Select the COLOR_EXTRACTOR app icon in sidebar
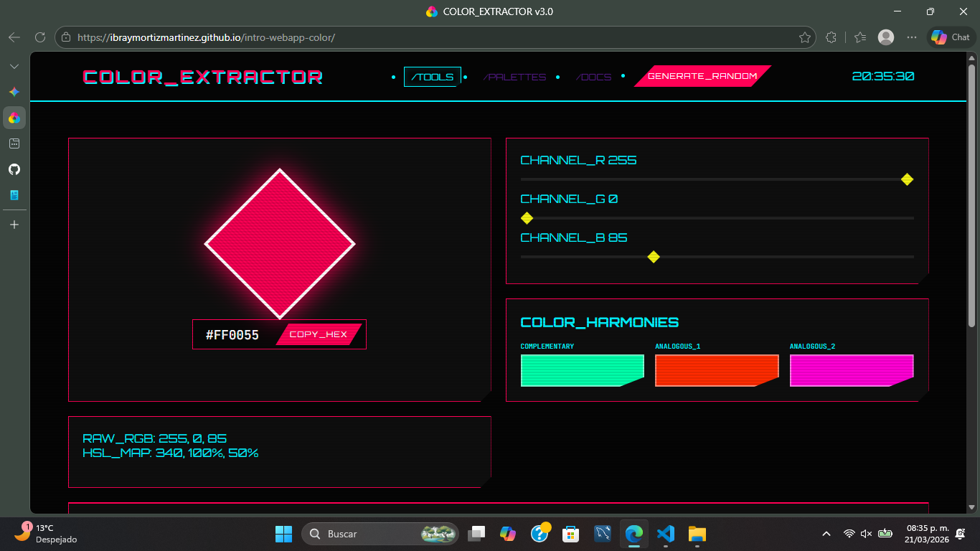The width and height of the screenshot is (980, 551). pos(14,118)
